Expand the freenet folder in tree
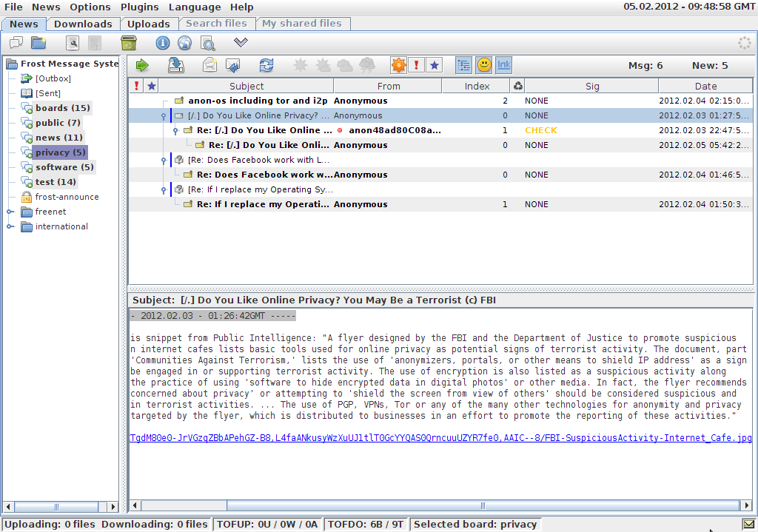This screenshot has width=758, height=532. (10, 212)
